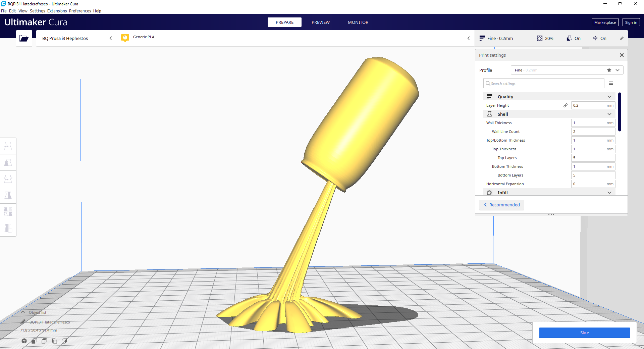Click the custom settings visibility hamburger icon
This screenshot has height=349, width=644.
point(611,83)
